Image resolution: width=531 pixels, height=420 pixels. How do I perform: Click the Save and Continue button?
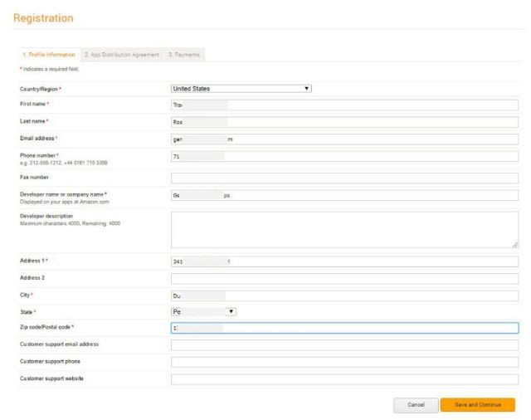pyautogui.click(x=478, y=404)
